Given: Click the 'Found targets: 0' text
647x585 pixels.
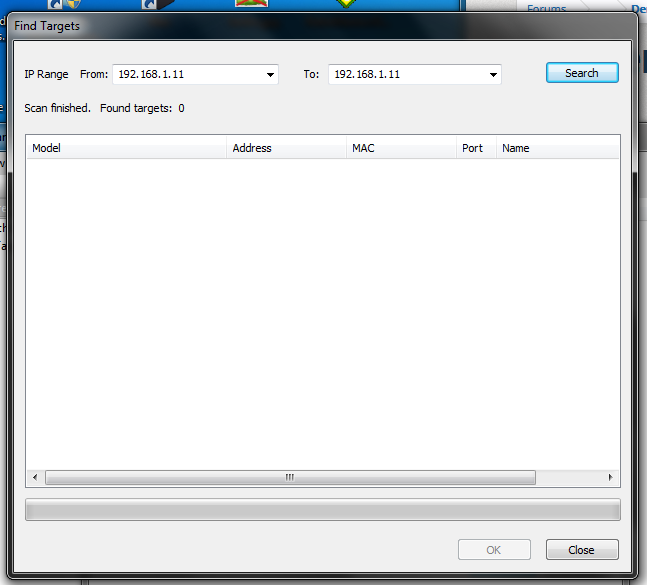Looking at the screenshot, I should tap(142, 108).
